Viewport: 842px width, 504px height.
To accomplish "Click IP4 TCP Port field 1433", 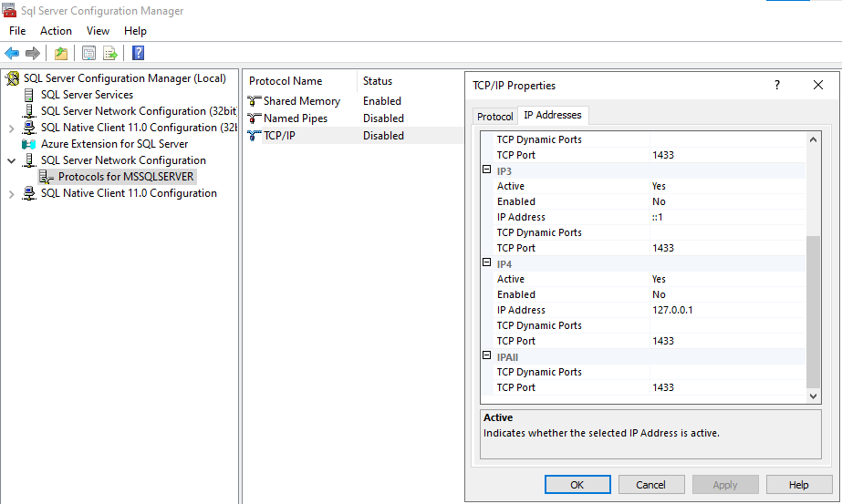I will click(728, 341).
